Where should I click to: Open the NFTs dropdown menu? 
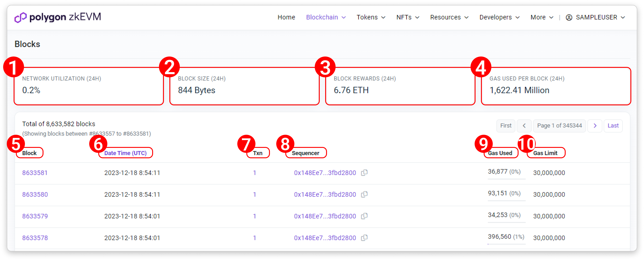point(408,17)
